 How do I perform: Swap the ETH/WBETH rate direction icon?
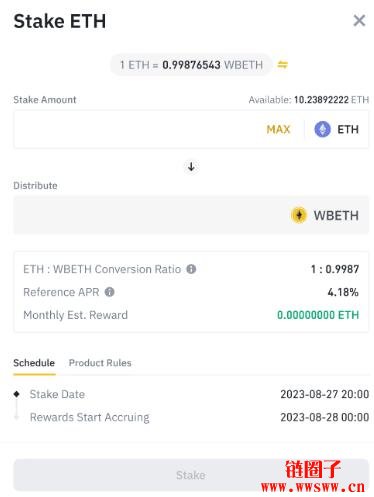coord(282,65)
